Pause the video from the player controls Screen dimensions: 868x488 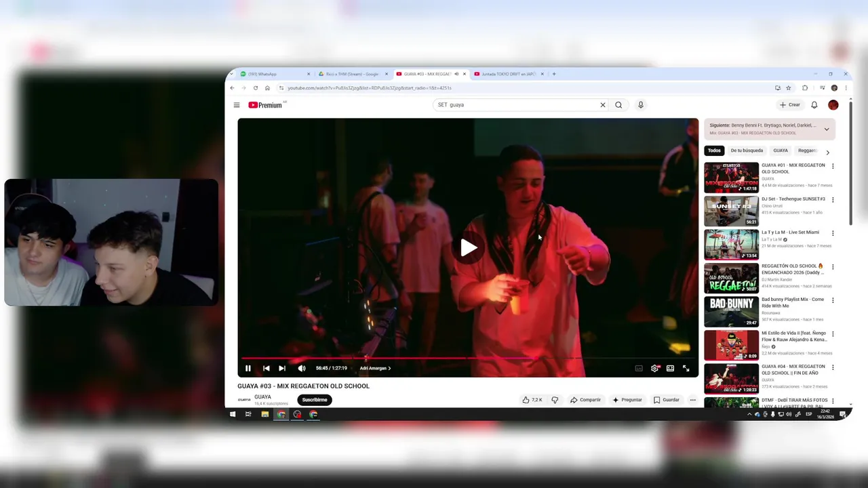(248, 368)
